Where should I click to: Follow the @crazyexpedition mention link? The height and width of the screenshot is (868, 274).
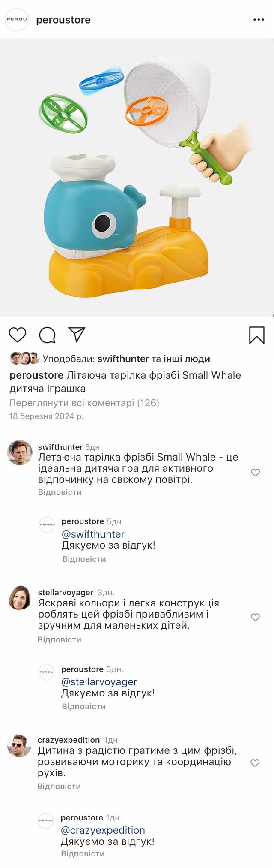pos(103,830)
